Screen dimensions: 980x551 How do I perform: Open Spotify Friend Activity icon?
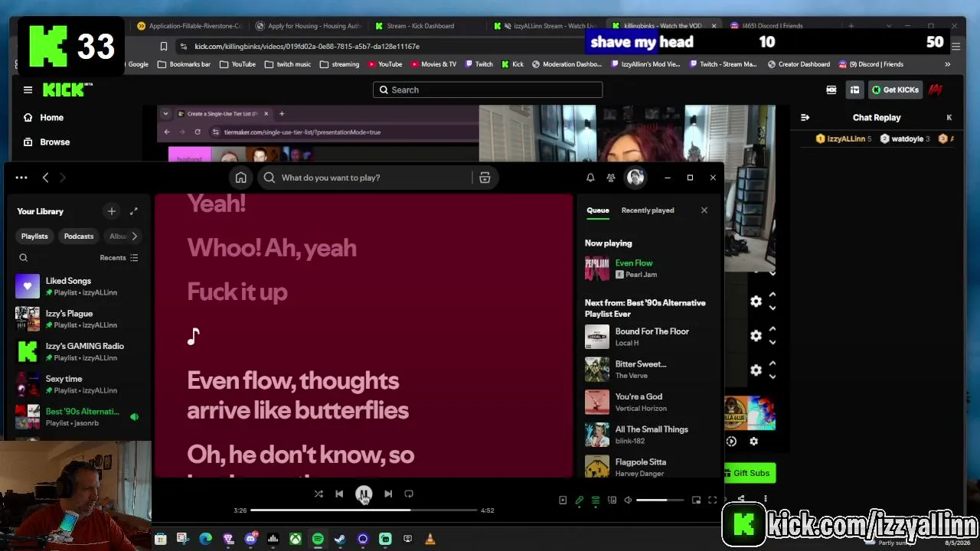(611, 178)
